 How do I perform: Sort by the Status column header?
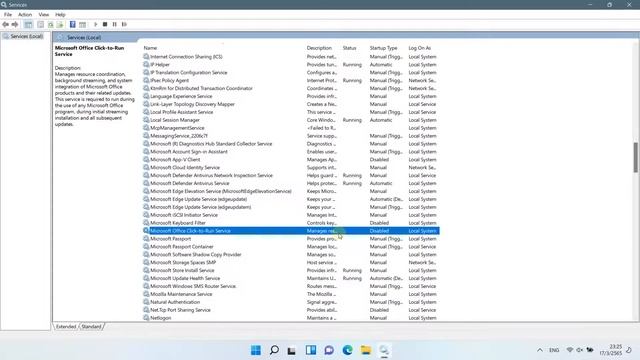[349, 48]
